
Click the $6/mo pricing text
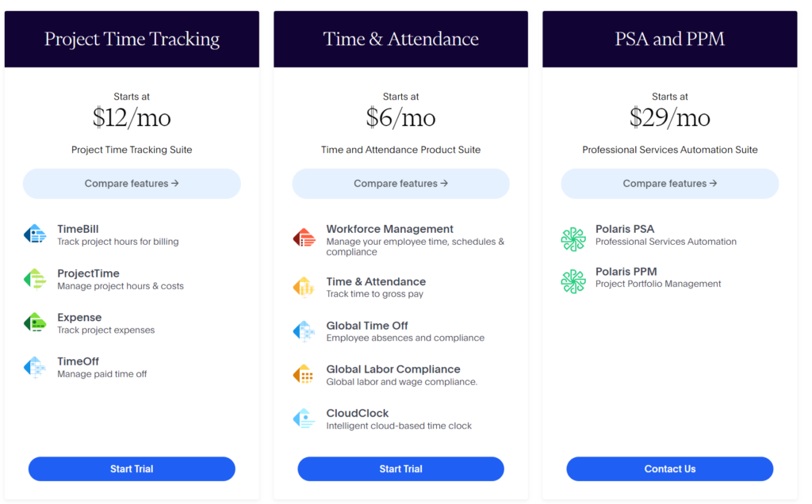pos(400,117)
